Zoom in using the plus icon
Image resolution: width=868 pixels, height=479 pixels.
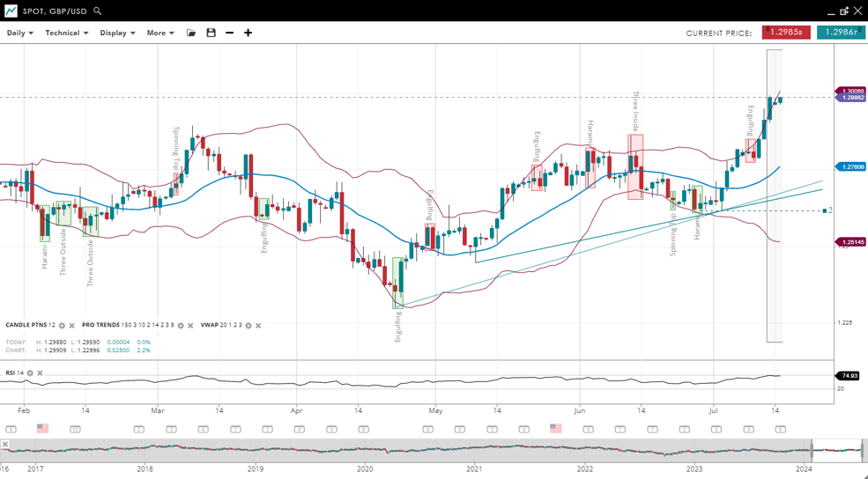(249, 33)
